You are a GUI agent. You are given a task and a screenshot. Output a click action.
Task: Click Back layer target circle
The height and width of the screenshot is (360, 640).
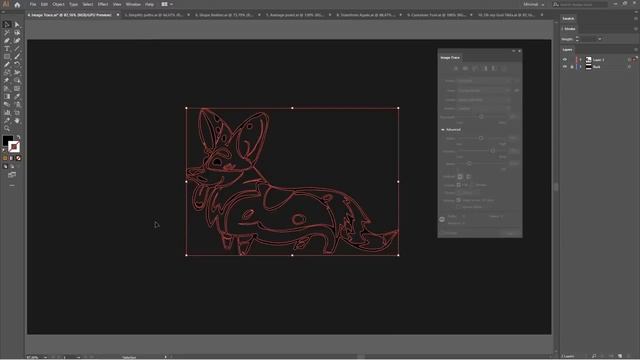tap(629, 67)
